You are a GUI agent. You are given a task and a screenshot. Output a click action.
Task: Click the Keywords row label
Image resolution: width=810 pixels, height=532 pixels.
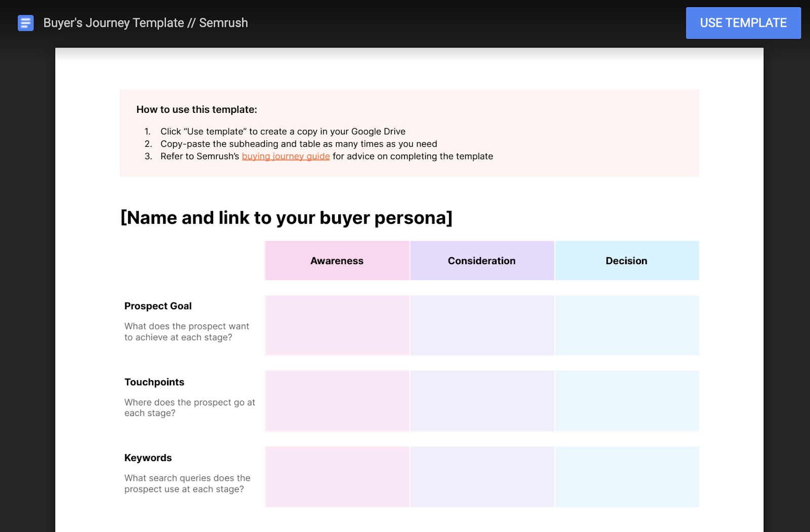coord(148,458)
